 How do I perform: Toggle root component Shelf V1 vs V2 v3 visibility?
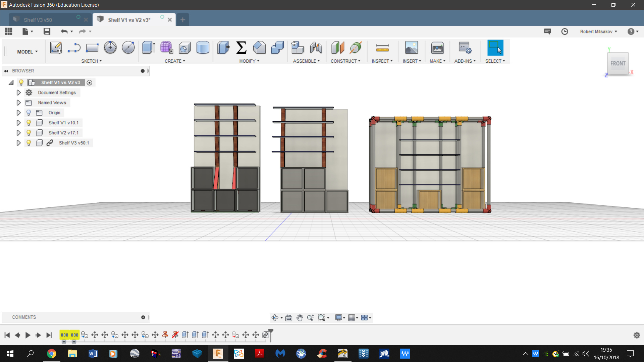[21, 82]
